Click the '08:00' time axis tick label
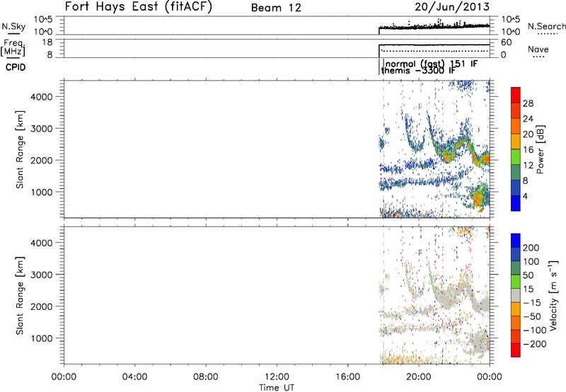The height and width of the screenshot is (392, 566). 206,377
